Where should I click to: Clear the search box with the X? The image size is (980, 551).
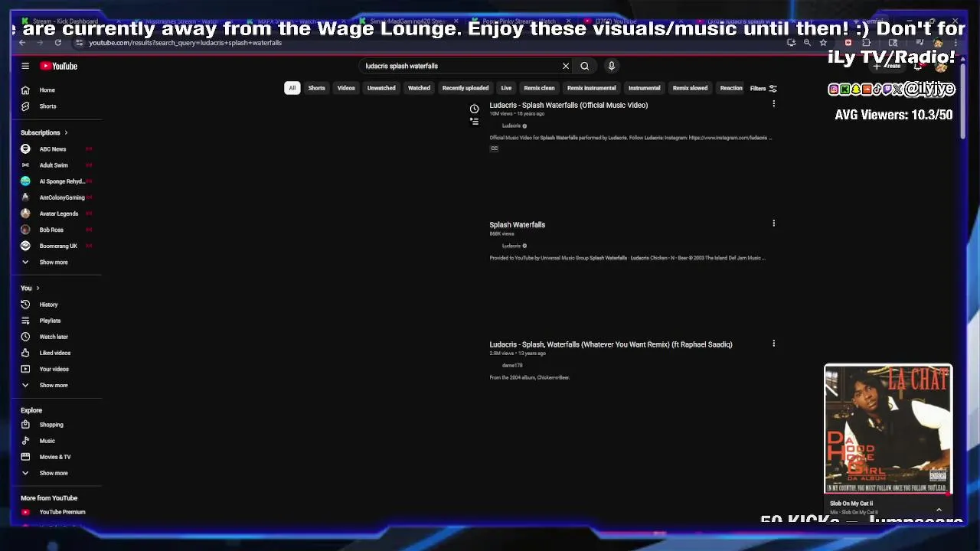566,66
